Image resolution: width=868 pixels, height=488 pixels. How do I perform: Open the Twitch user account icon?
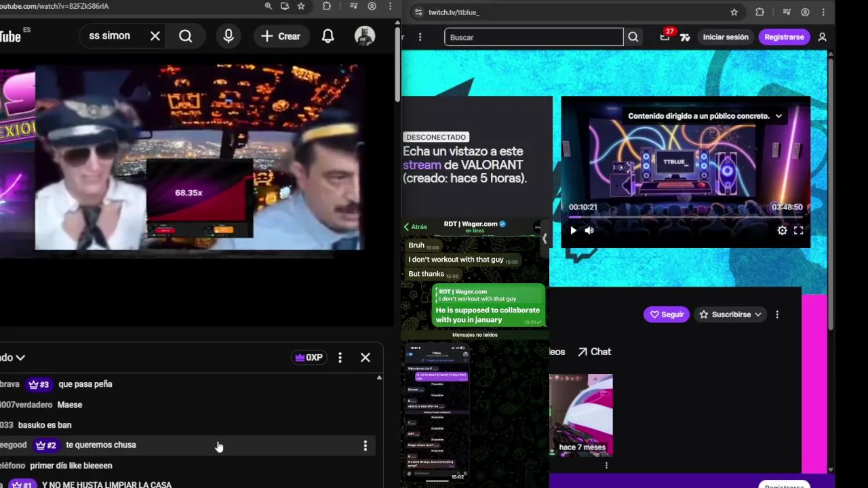tap(823, 37)
